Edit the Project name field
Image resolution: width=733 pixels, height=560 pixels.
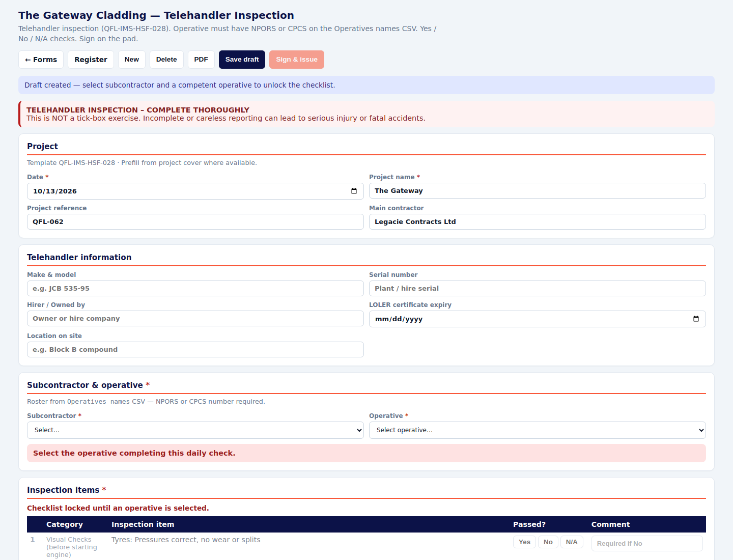click(x=538, y=191)
